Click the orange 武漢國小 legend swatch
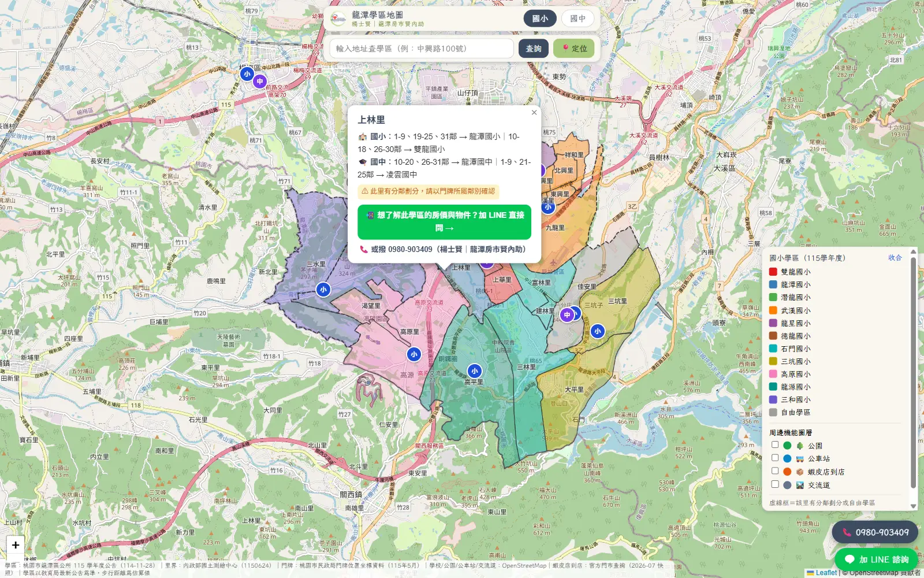 [773, 310]
